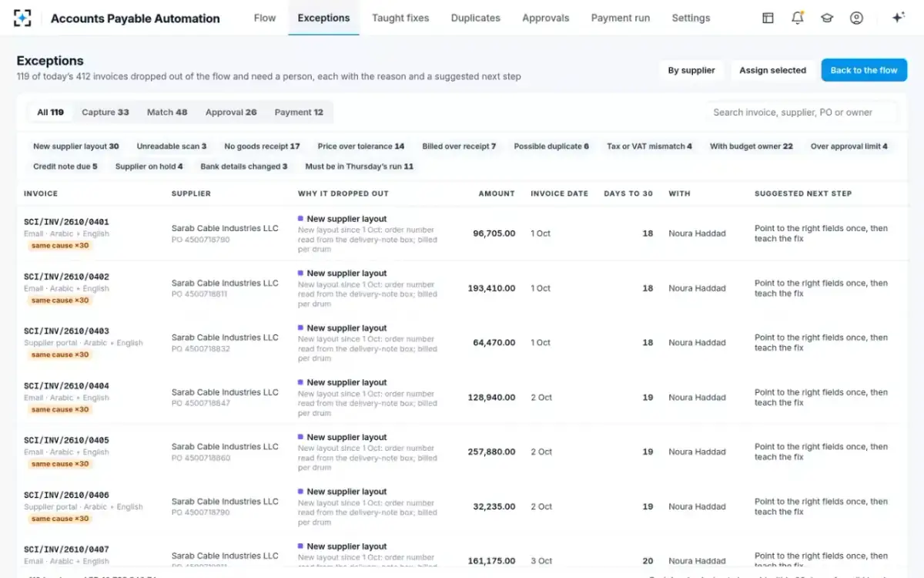Toggle Must be in Thursday's run 11 chip
924x578 pixels.
coord(360,166)
